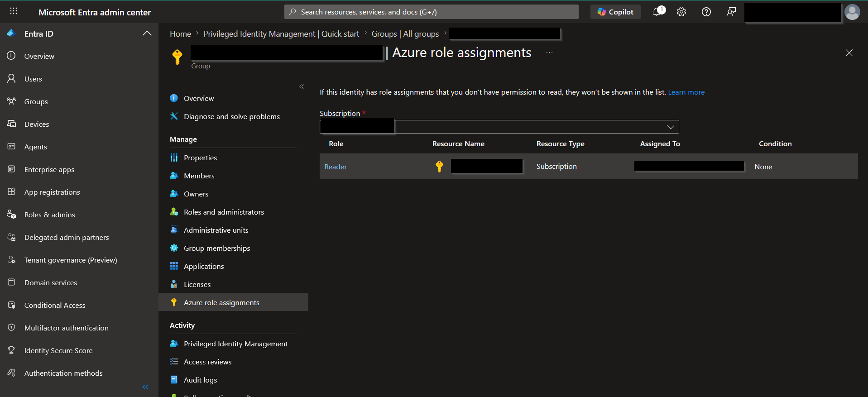Open the settings gear icon
868x397 pixels.
[x=681, y=12]
